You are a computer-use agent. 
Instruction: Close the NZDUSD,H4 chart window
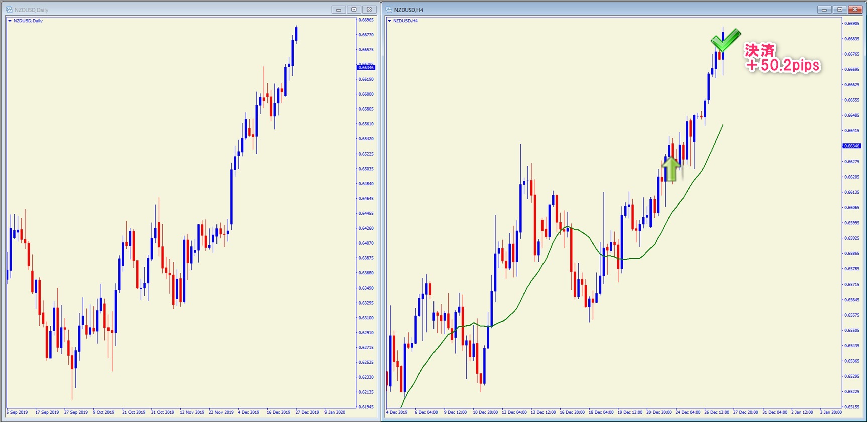(x=855, y=10)
